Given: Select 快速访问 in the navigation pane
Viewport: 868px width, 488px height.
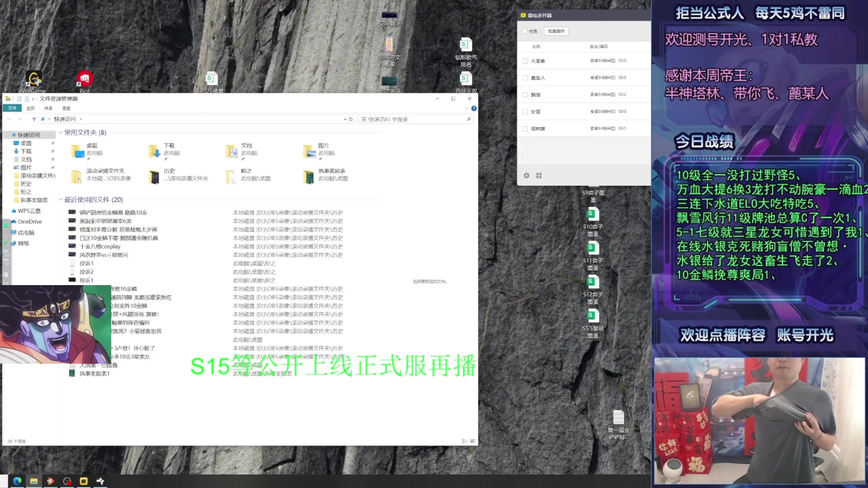Looking at the screenshot, I should (x=28, y=135).
